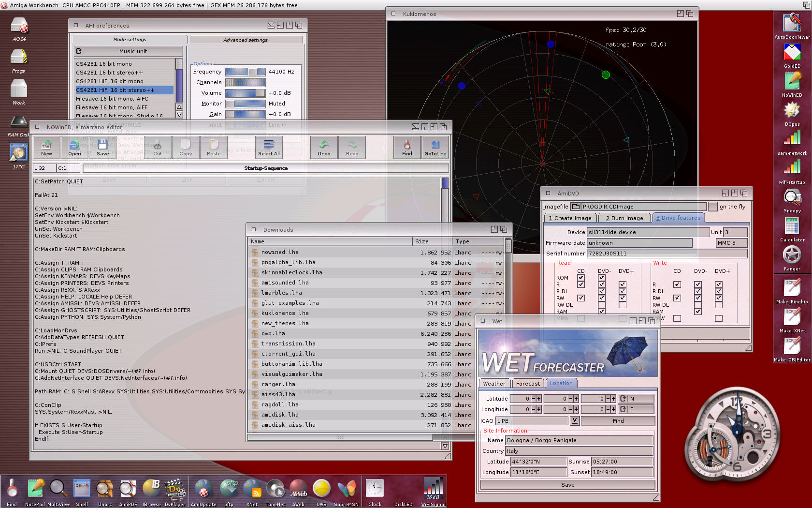The height and width of the screenshot is (508, 812).
Task: Toggle Read R DVD+ checkbox
Action: click(623, 284)
